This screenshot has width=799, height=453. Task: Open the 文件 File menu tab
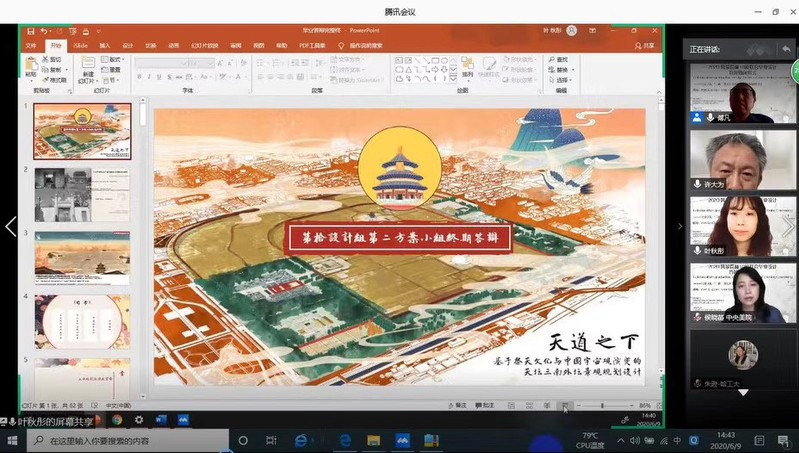click(31, 45)
